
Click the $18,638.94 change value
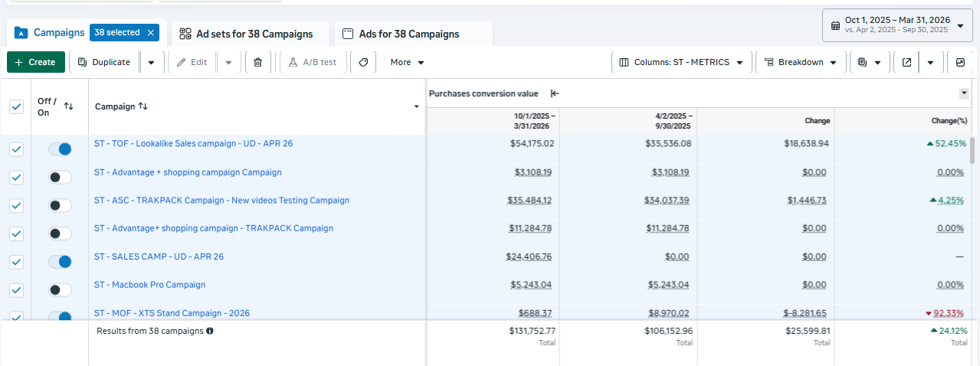click(805, 143)
